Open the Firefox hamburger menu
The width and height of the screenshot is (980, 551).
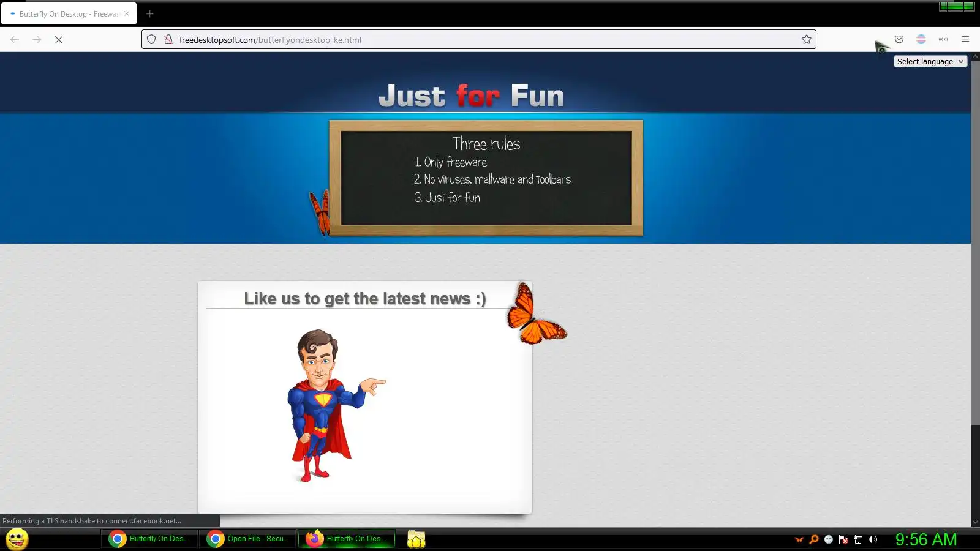click(965, 40)
